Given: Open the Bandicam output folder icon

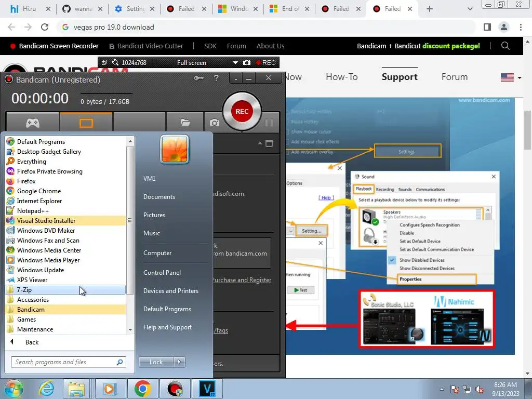Looking at the screenshot, I should point(185,123).
